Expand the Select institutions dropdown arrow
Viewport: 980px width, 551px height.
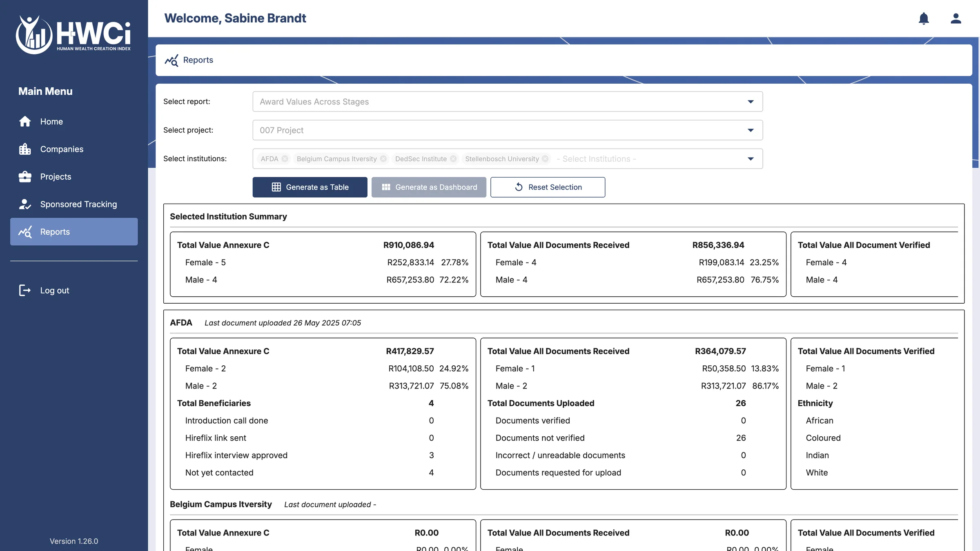pyautogui.click(x=751, y=159)
